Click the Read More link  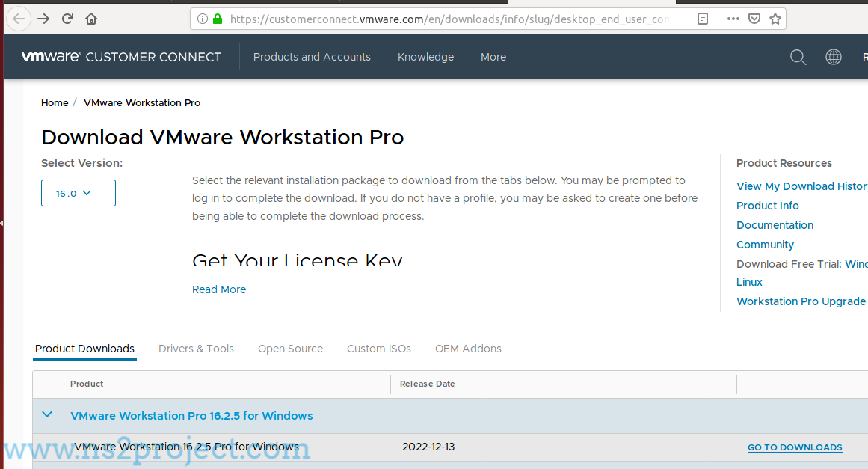[218, 289]
